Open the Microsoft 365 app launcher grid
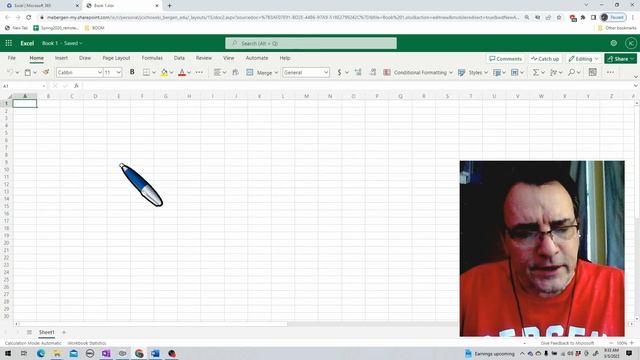The image size is (640, 360). click(x=9, y=43)
